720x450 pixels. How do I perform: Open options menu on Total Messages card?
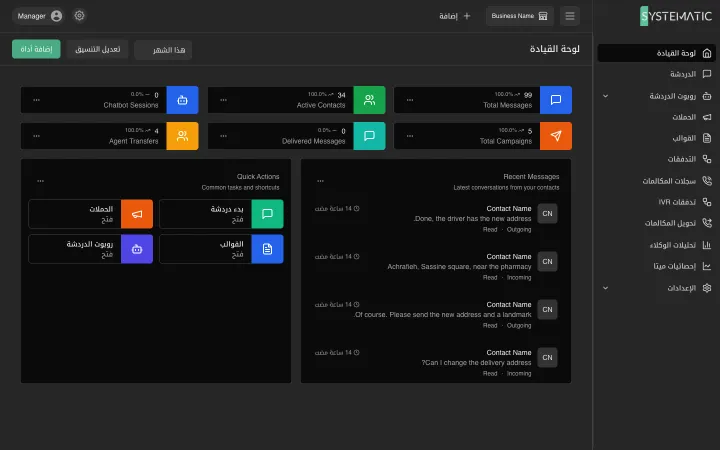[410, 100]
